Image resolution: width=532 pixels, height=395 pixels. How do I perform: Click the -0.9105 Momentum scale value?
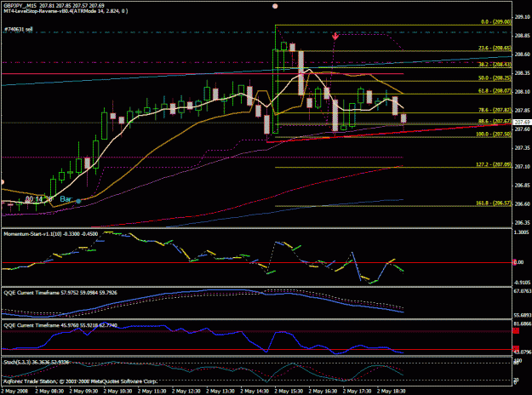coord(522,283)
